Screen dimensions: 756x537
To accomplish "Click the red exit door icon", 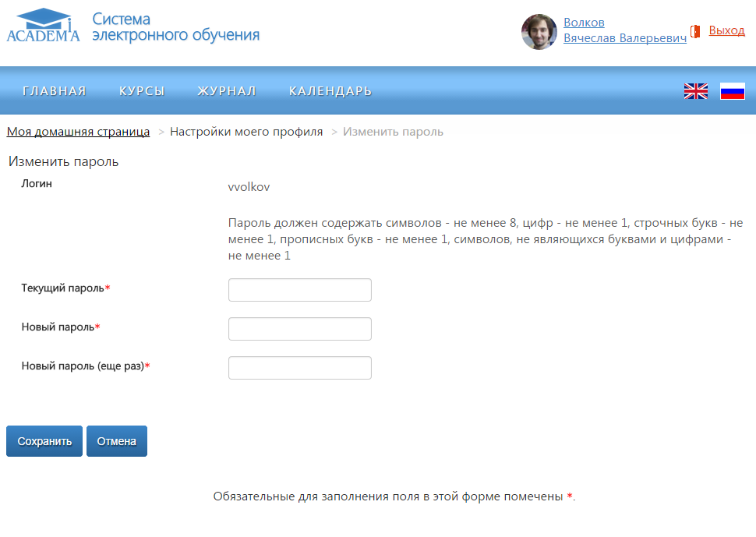I will pyautogui.click(x=695, y=31).
